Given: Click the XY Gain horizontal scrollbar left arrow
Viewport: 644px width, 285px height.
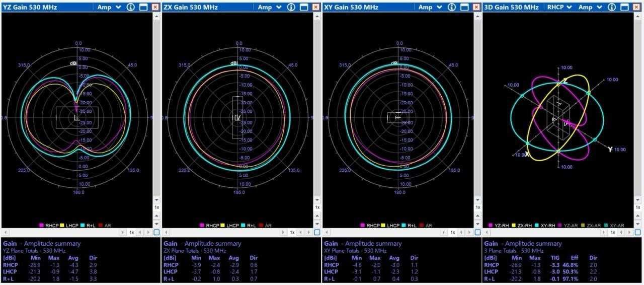Looking at the screenshot, I should point(326,233).
